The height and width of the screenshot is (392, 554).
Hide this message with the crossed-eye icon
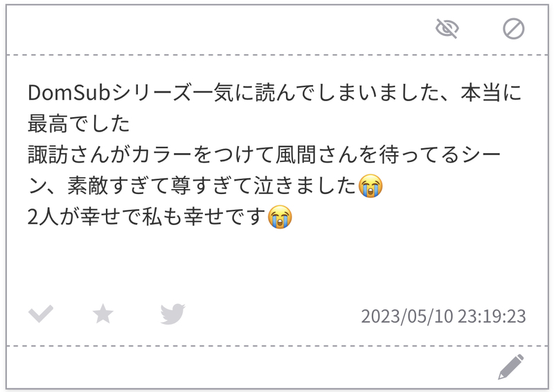pyautogui.click(x=447, y=28)
